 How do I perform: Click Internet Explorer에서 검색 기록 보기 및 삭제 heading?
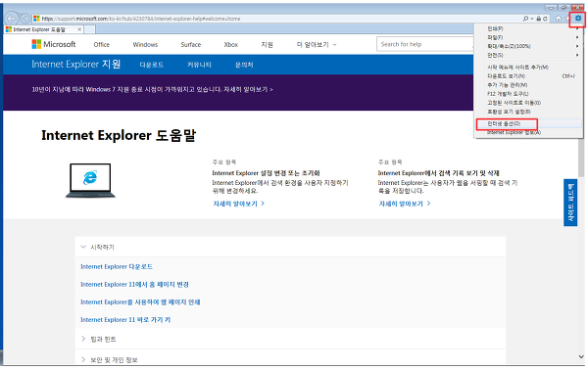coord(438,173)
